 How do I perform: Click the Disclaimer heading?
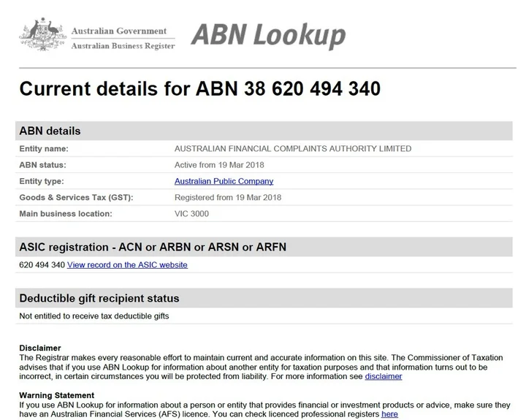(40, 348)
